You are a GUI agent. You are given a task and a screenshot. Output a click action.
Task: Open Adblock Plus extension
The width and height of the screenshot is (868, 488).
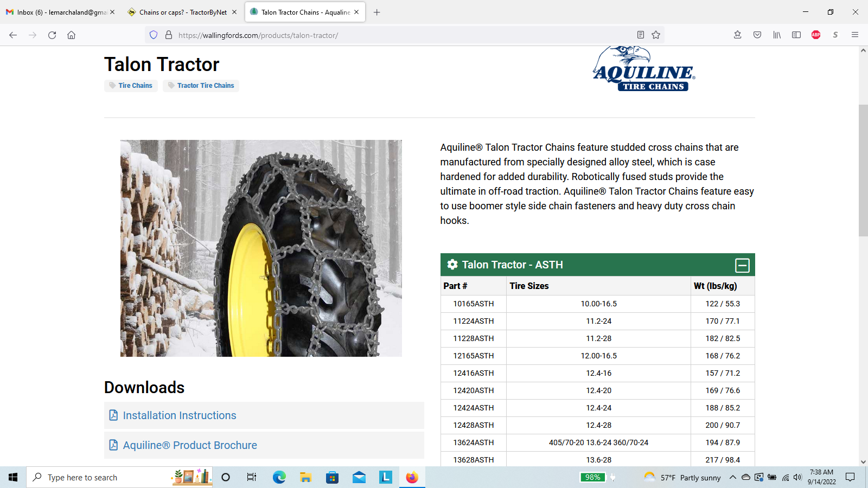[816, 35]
